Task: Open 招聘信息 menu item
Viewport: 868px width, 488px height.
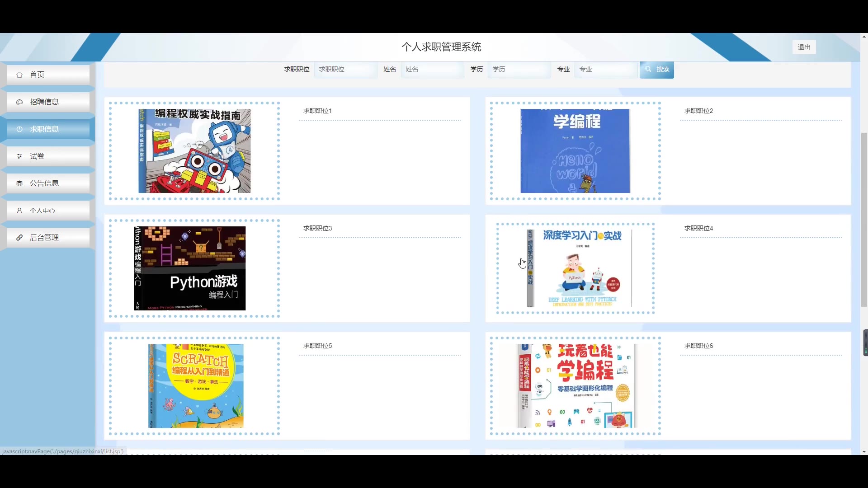Action: click(x=48, y=102)
